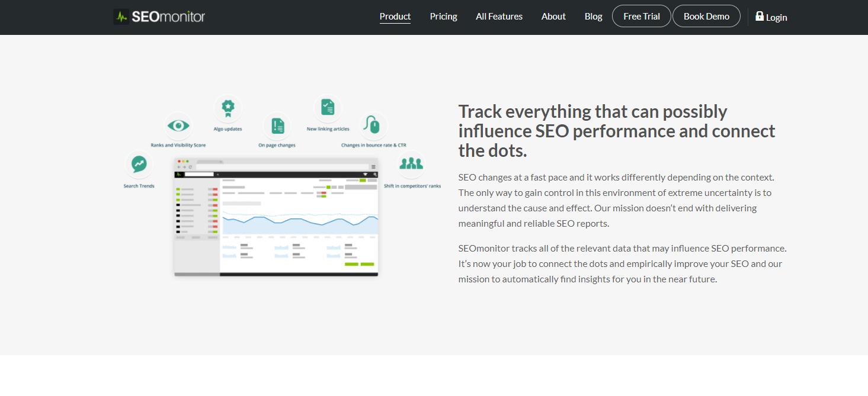Click "Shift in competitors' ranks" label
868x396 pixels.
point(412,186)
